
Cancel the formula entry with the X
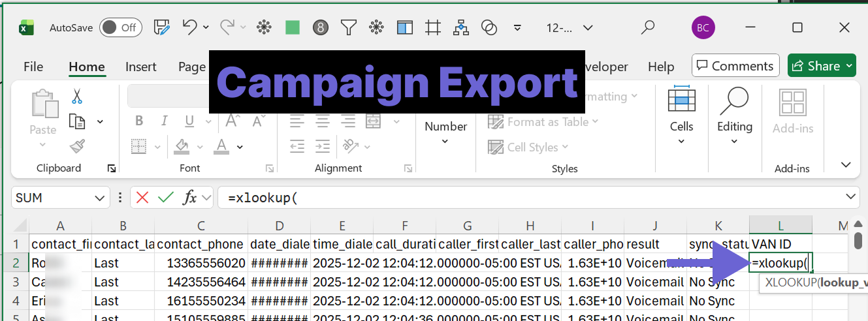[142, 198]
